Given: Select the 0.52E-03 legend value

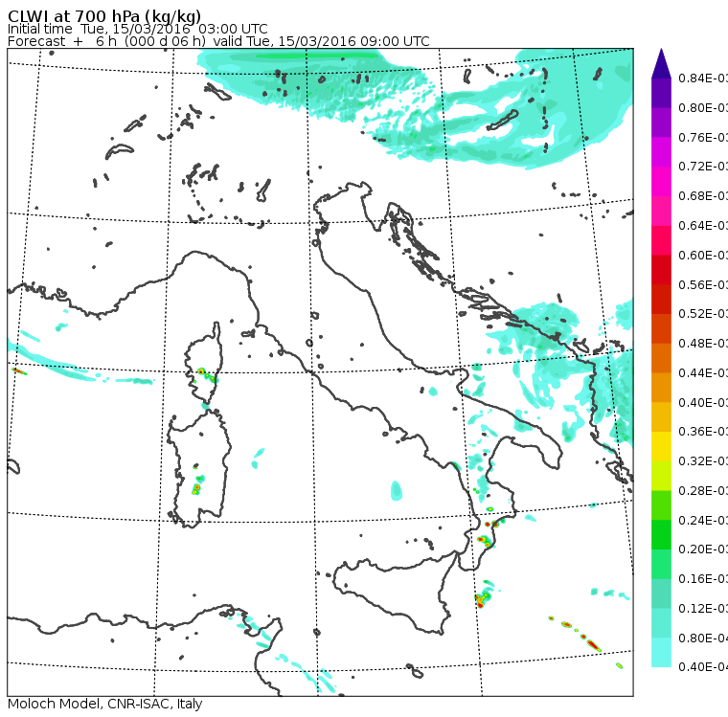Looking at the screenshot, I should [x=703, y=314].
